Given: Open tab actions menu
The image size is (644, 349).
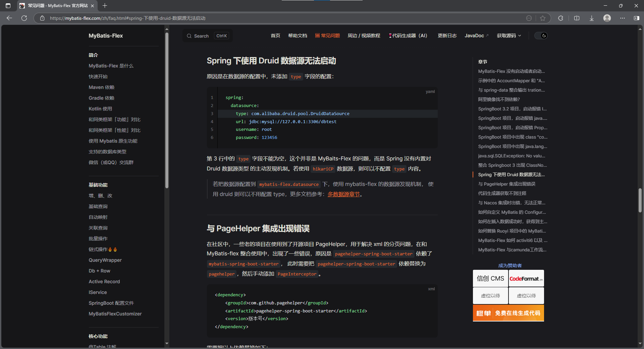Looking at the screenshot, I should coord(8,6).
